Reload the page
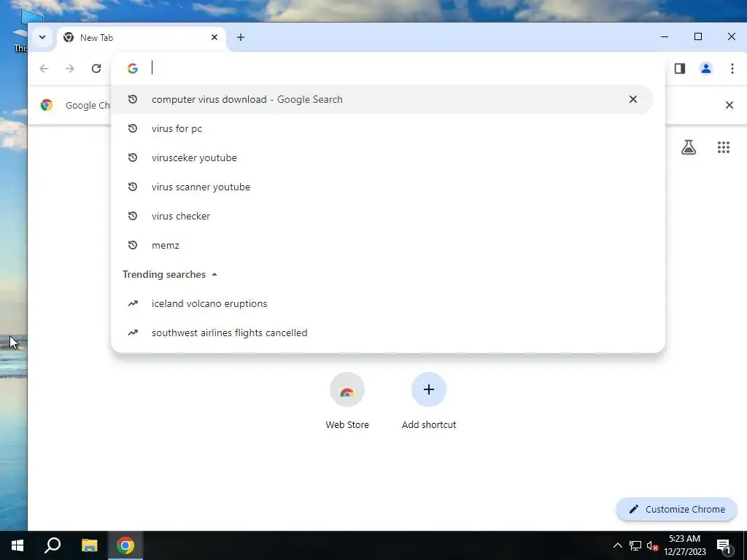The image size is (747, 560). (x=96, y=69)
